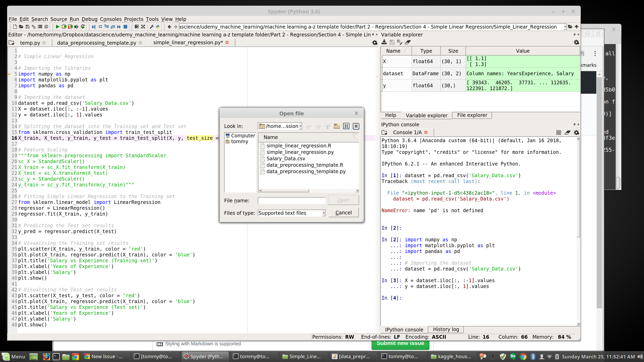
Task: Click Create New Folder icon in dialog
Action: tap(337, 126)
